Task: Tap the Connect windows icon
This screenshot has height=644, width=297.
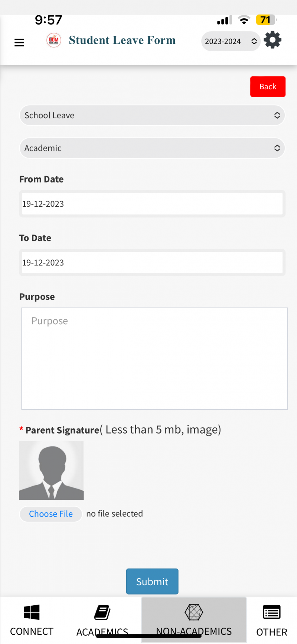Action: tap(32, 612)
